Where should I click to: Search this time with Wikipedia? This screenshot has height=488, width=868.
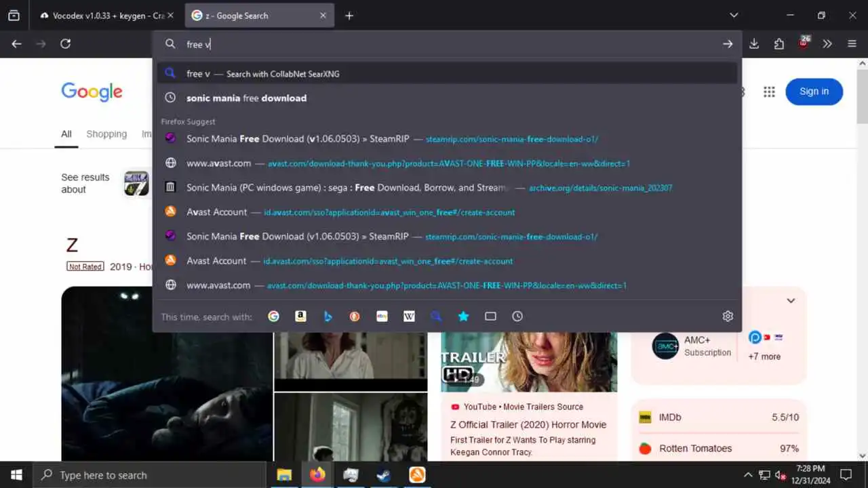pos(409,317)
